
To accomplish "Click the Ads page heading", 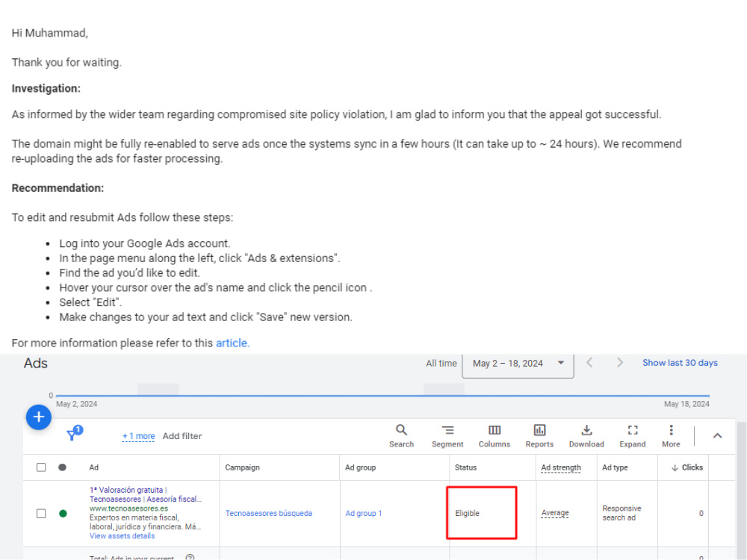I will (36, 364).
